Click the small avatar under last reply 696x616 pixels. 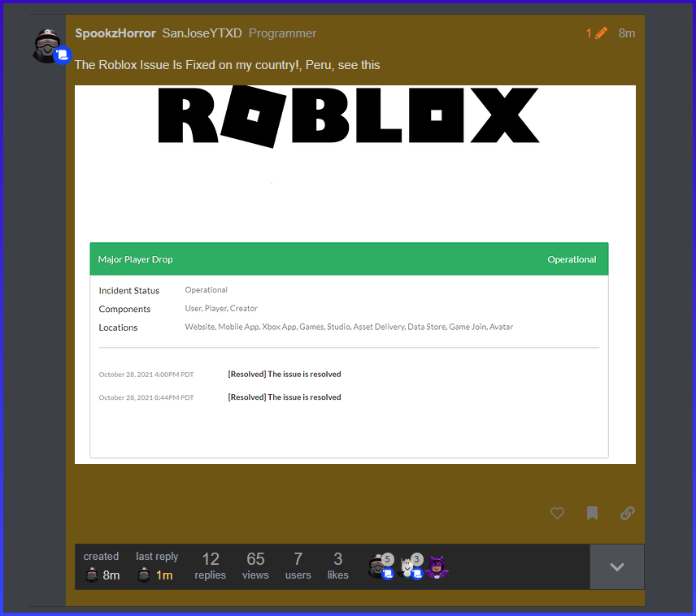[x=144, y=575]
